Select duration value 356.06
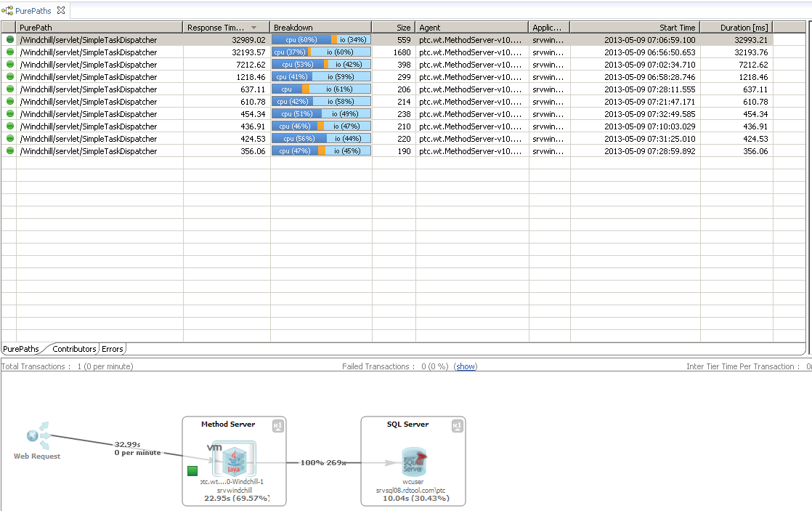The image size is (812, 511). pos(755,151)
